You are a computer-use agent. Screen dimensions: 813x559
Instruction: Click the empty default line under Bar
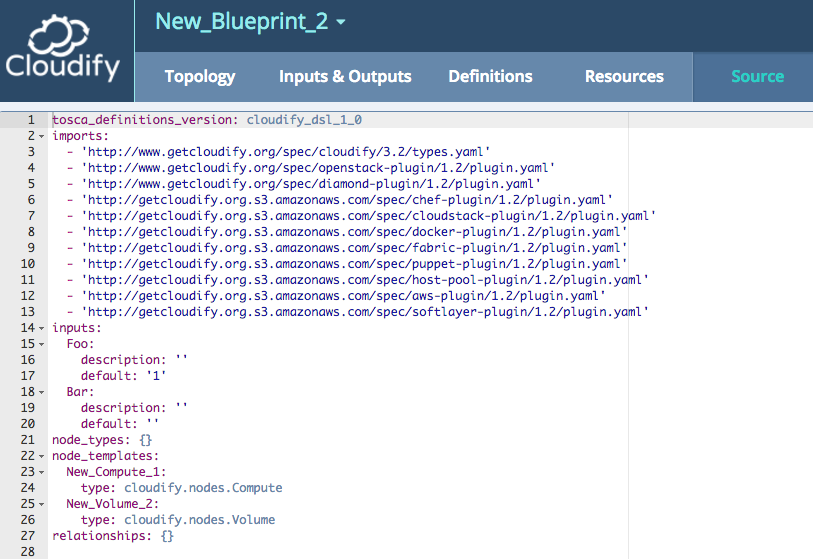pyautogui.click(x=120, y=424)
